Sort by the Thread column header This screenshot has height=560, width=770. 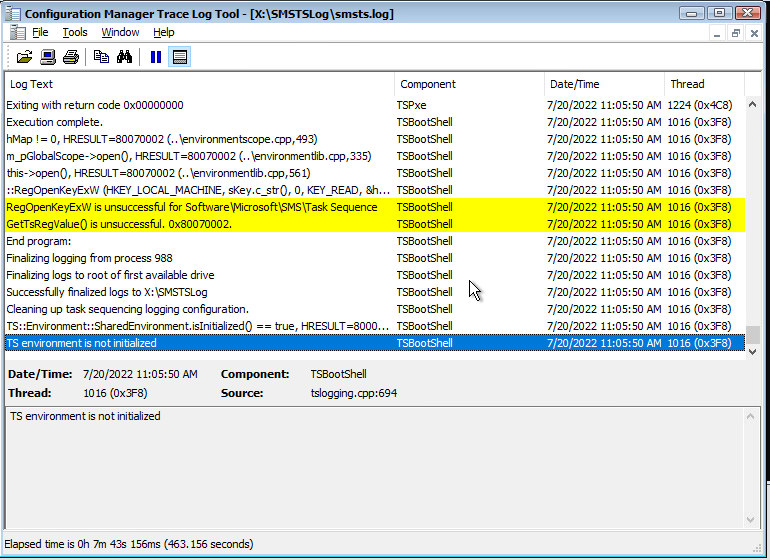pyautogui.click(x=705, y=84)
